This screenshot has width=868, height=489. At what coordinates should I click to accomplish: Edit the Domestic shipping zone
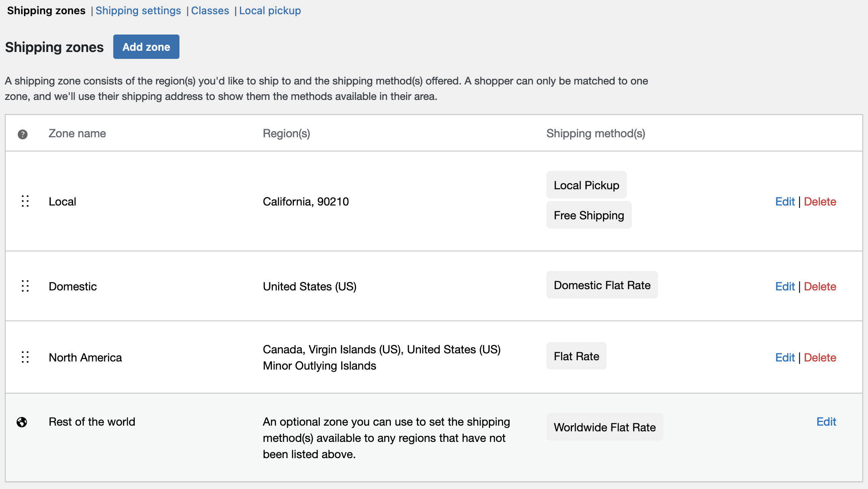pyautogui.click(x=784, y=286)
